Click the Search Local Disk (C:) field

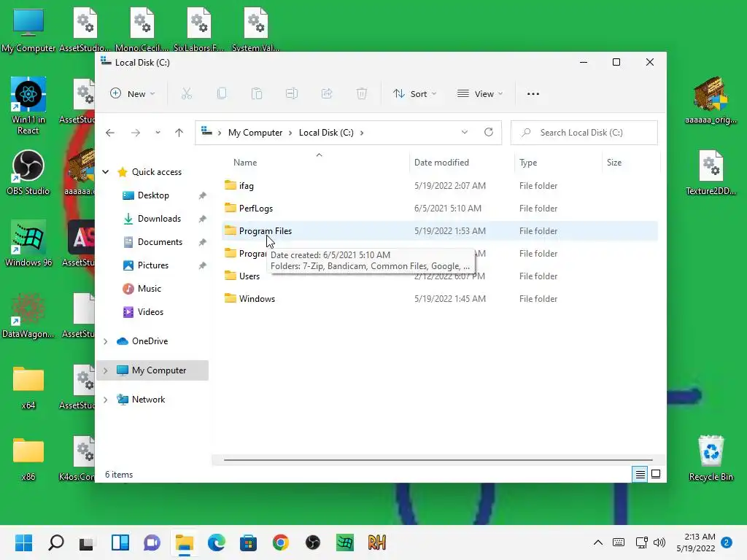[x=584, y=133]
